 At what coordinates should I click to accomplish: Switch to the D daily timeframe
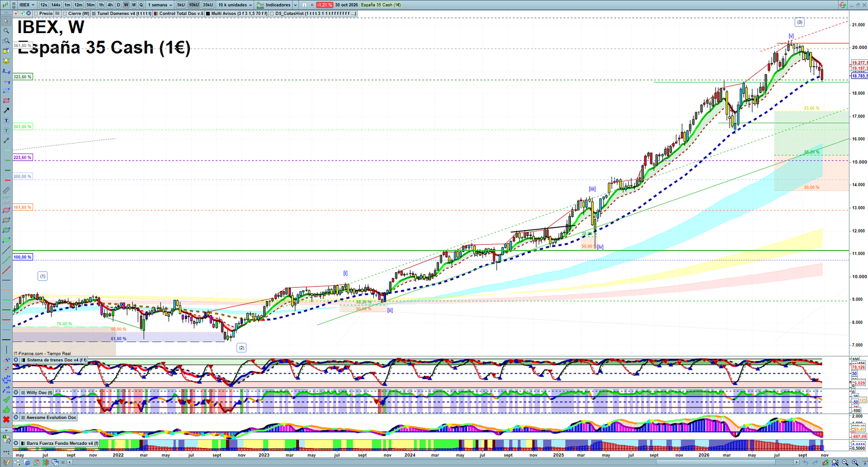pyautogui.click(x=118, y=5)
